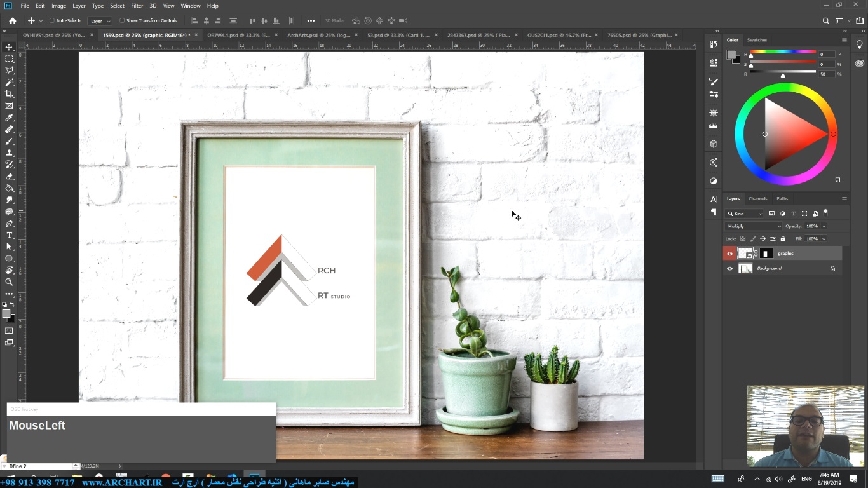Click Align left edges icon
The image size is (868, 488).
[194, 20]
